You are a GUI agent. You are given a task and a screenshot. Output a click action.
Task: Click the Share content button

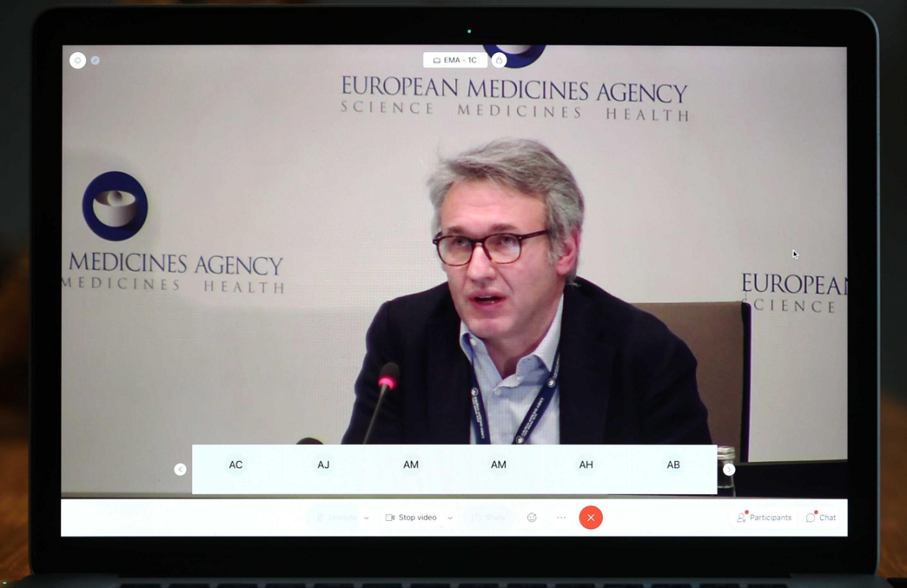tap(488, 518)
